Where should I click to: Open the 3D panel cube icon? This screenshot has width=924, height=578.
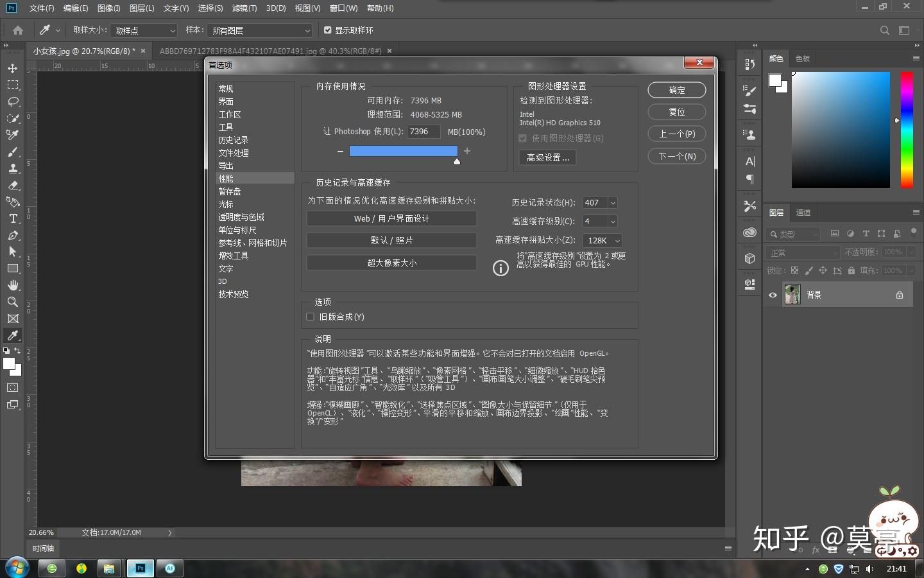pyautogui.click(x=749, y=258)
